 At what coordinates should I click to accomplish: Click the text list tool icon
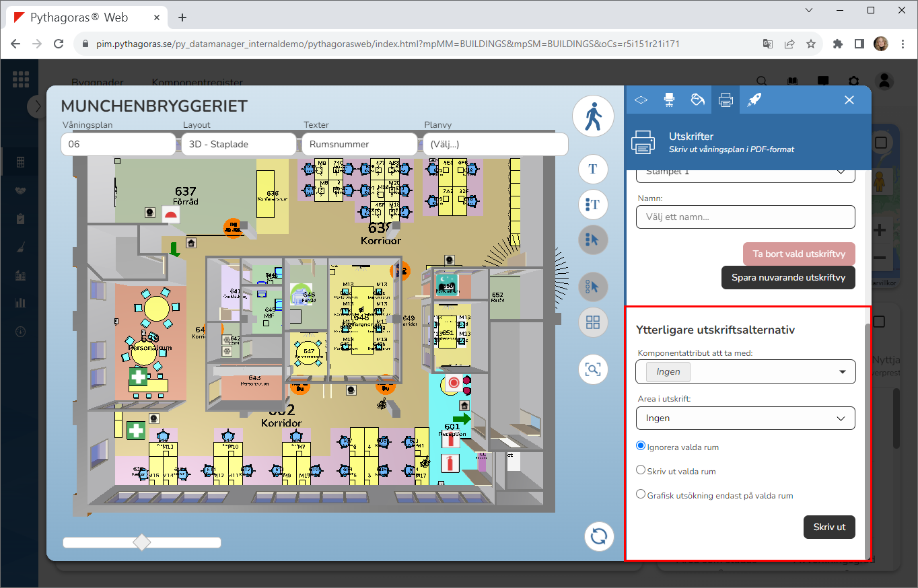(x=593, y=205)
